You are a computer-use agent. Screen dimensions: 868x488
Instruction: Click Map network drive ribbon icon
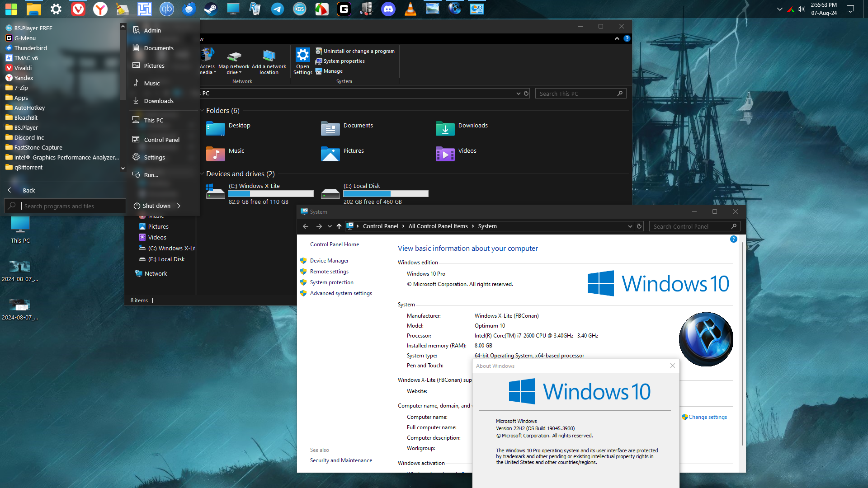[234, 62]
